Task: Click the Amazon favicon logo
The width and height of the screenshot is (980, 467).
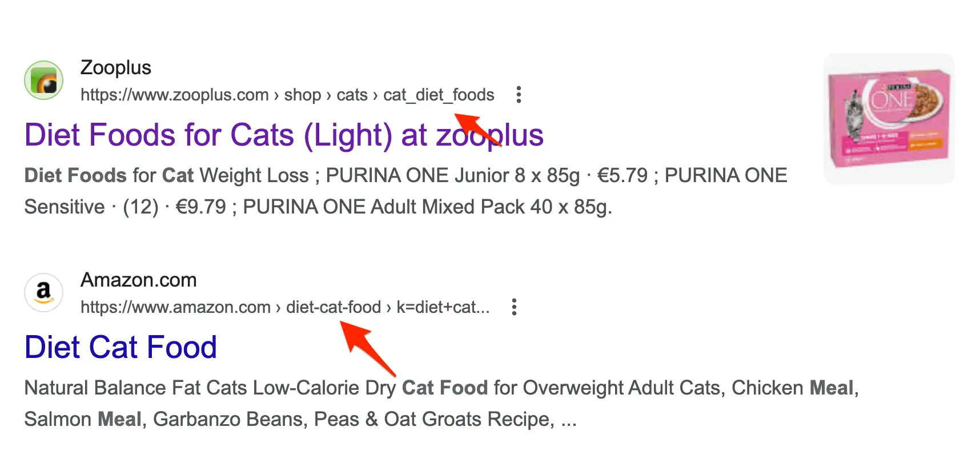Action: pyautogui.click(x=43, y=292)
